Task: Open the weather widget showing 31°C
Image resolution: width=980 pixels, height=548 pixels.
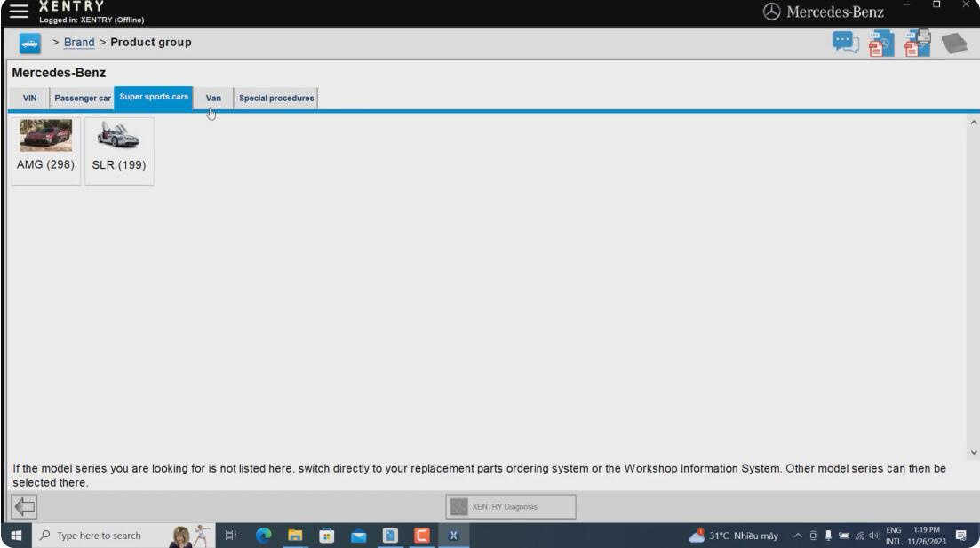Action: (x=733, y=536)
